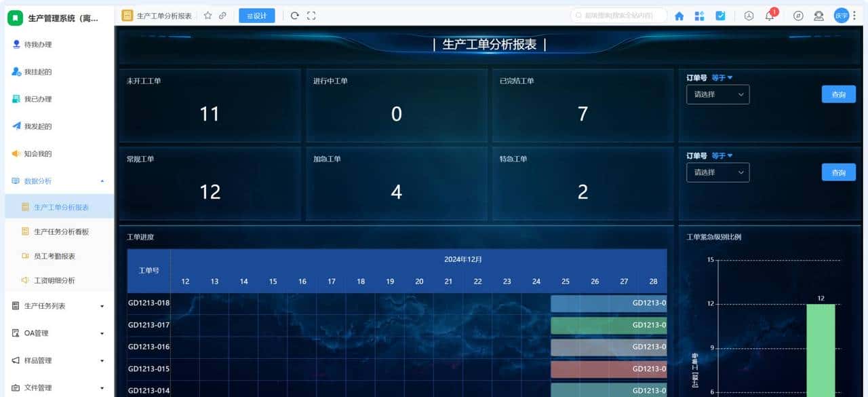Open 员工考勤报表 from the sidebar
Viewport: 868px width, 397px height.
[61, 256]
